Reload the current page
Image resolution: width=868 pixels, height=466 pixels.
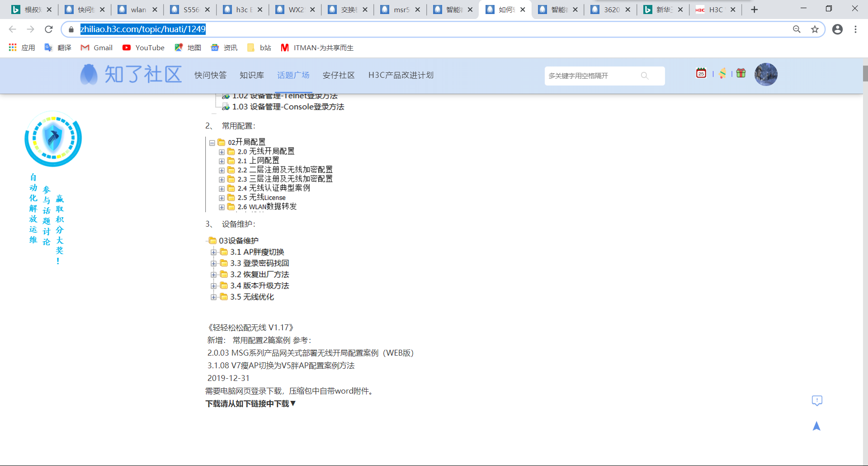(x=49, y=29)
